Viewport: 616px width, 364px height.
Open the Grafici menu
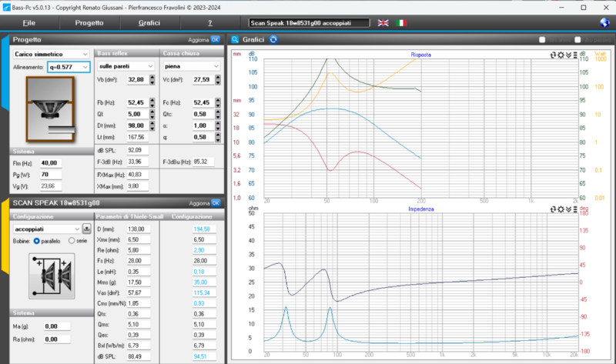[x=149, y=23]
